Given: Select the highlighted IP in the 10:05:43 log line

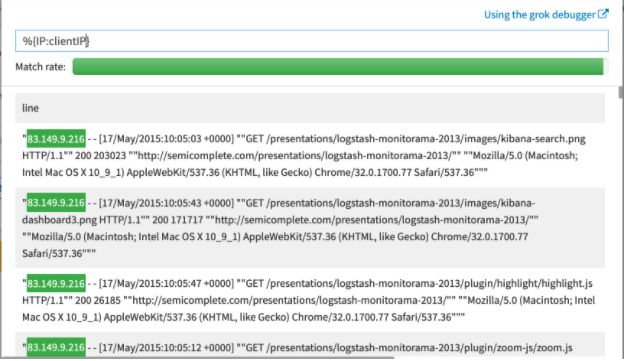Looking at the screenshot, I should click(56, 203).
